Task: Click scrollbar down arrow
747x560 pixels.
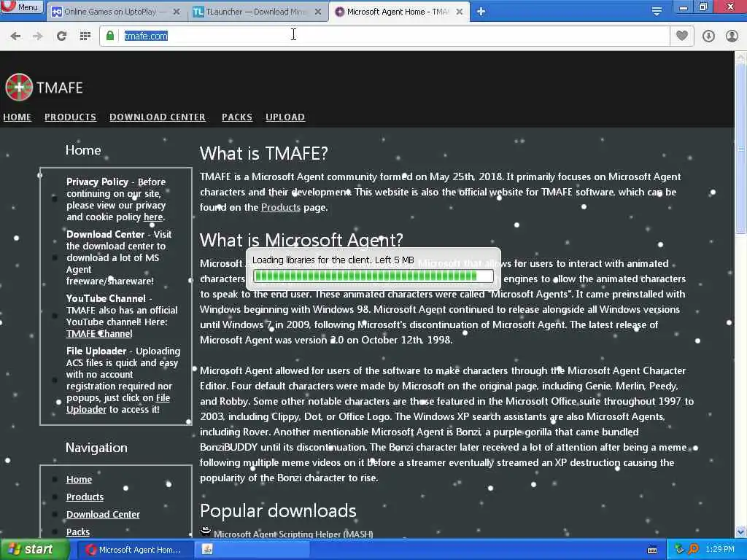Action: [740, 532]
